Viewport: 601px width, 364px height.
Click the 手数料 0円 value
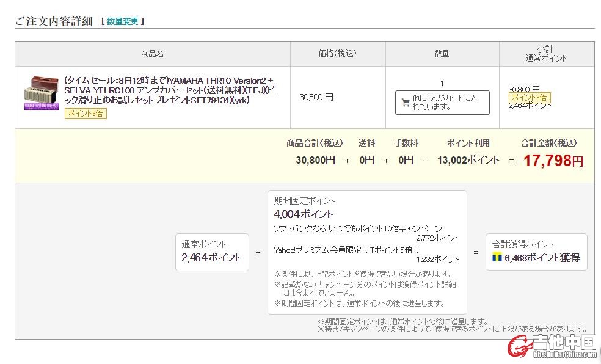pos(406,160)
